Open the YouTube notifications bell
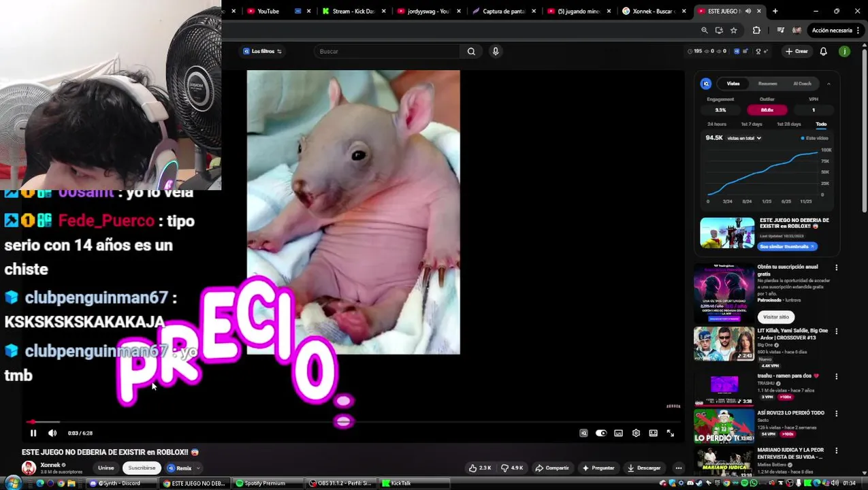The height and width of the screenshot is (490, 868). pyautogui.click(x=823, y=51)
